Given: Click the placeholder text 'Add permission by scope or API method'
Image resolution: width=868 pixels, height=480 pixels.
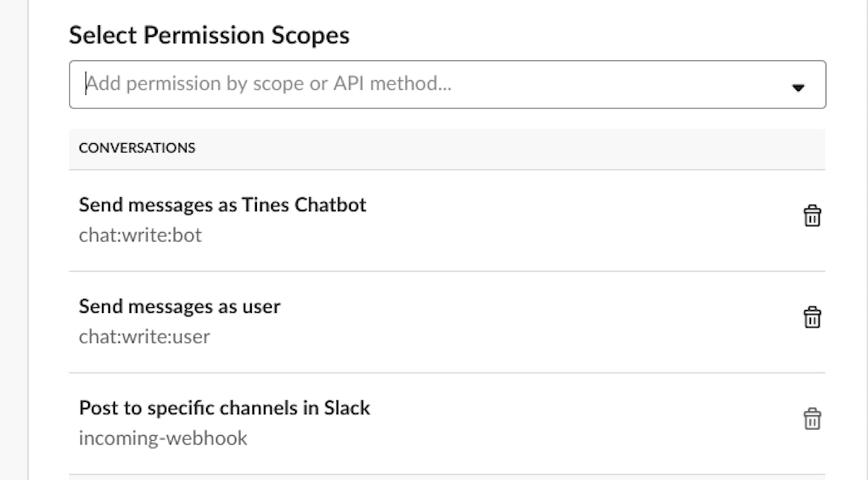Looking at the screenshot, I should pos(268,85).
